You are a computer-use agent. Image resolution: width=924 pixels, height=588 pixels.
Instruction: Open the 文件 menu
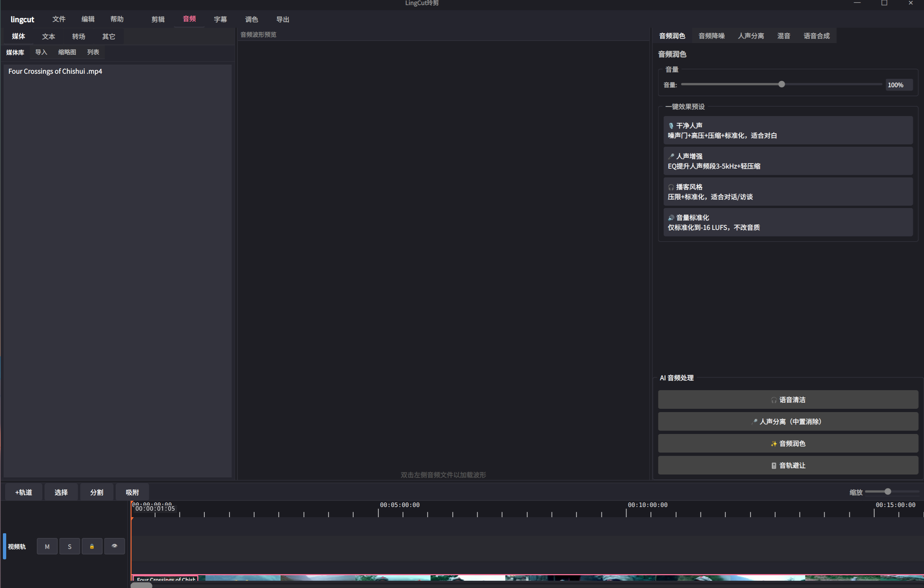pyautogui.click(x=59, y=19)
